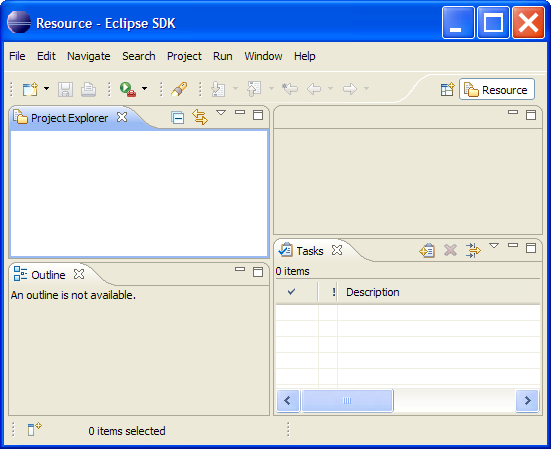
Task: Open Project Explorer view menu triangle
Action: pos(221,113)
